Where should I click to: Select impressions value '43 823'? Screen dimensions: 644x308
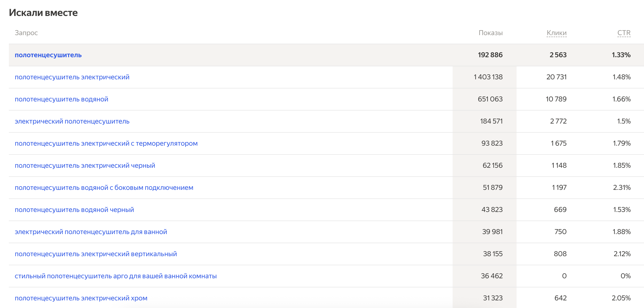tap(492, 210)
